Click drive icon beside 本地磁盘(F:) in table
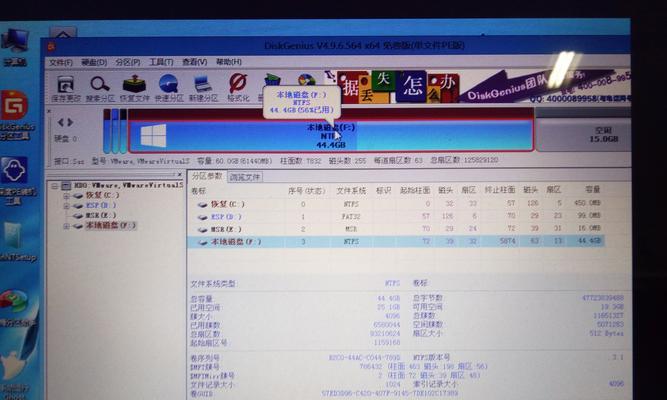This screenshot has width=667, height=400. click(202, 243)
